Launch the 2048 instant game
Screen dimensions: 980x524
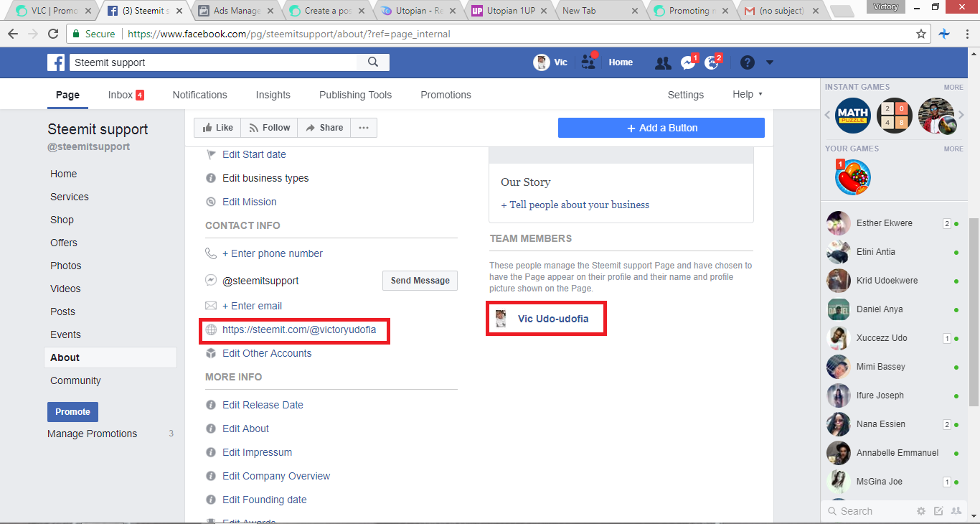895,116
